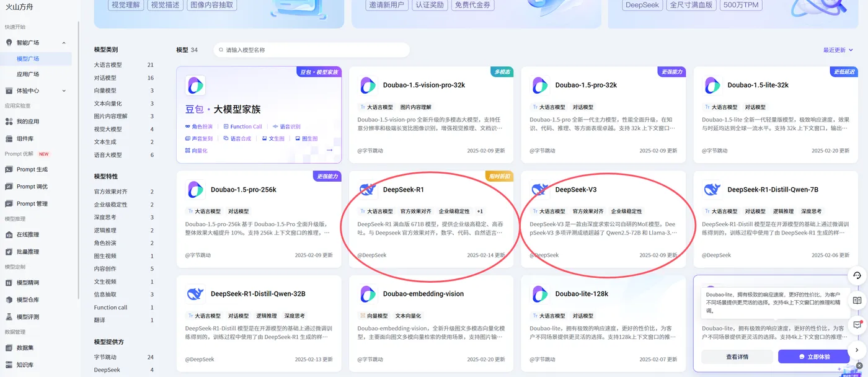Filter by 对话模型 category

coord(105,78)
